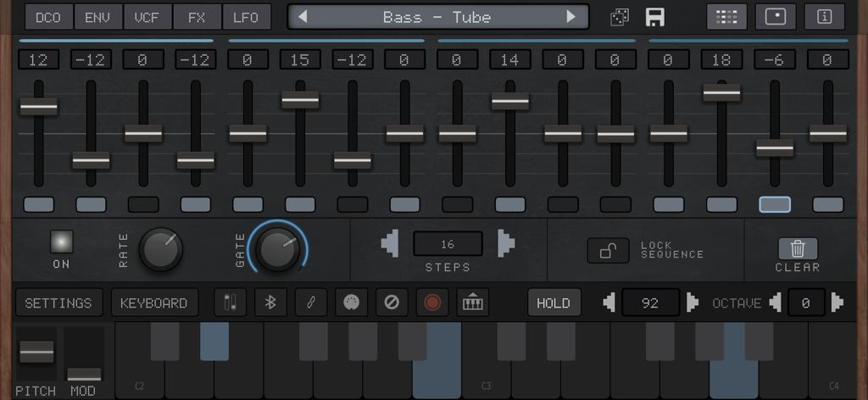Click the padlock Lock Sequence icon
Image resolution: width=868 pixels, height=400 pixels.
pyautogui.click(x=609, y=251)
